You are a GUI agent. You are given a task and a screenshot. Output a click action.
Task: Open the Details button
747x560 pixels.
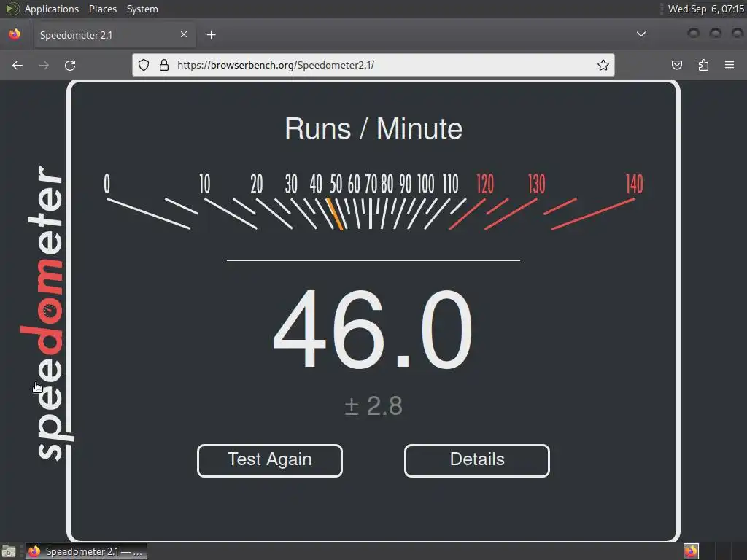click(477, 461)
